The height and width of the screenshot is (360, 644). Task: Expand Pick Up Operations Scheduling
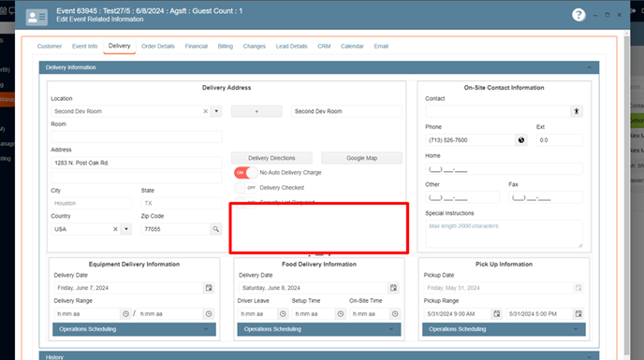504,329
